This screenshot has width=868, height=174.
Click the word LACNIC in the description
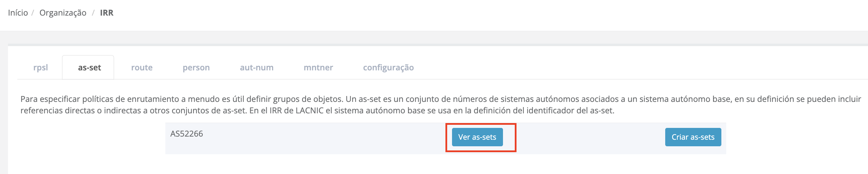pos(309,111)
